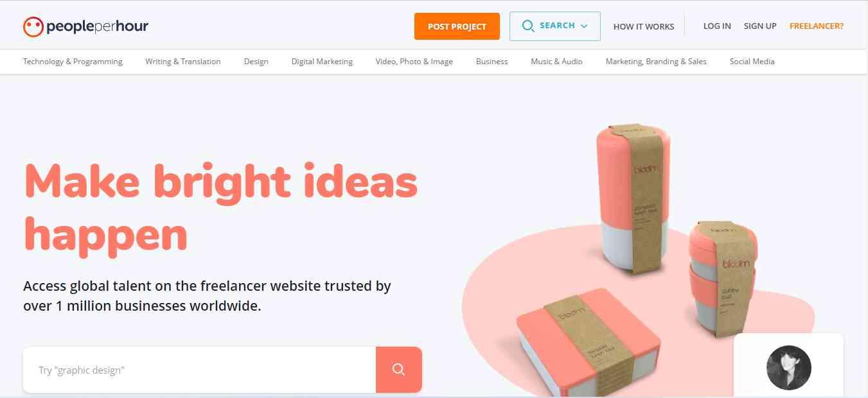Click the LOG IN link
This screenshot has width=868, height=398.
717,26
